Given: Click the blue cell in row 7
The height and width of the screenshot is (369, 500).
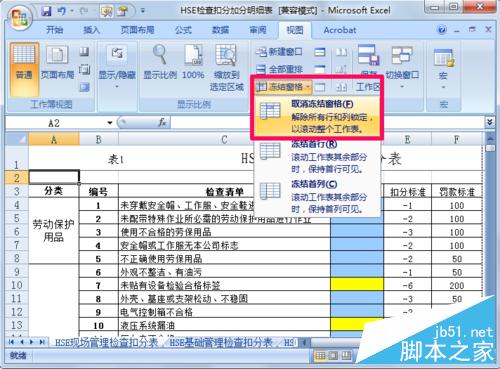Looking at the screenshot, I should click(x=357, y=245).
